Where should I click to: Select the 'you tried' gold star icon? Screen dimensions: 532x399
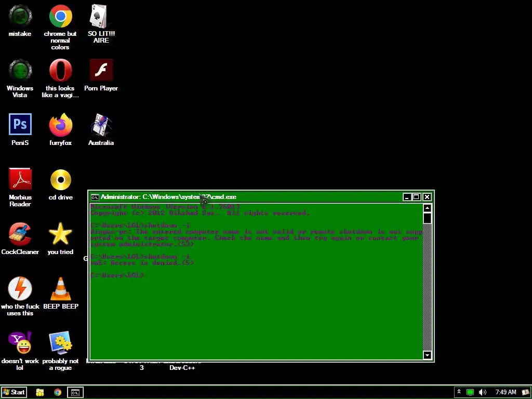(60, 234)
